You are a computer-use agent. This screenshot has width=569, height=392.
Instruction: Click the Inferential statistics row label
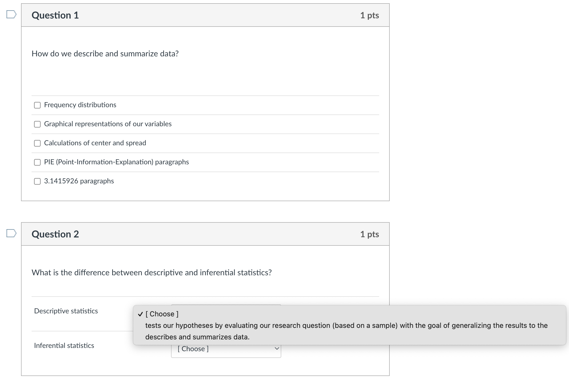pos(64,345)
